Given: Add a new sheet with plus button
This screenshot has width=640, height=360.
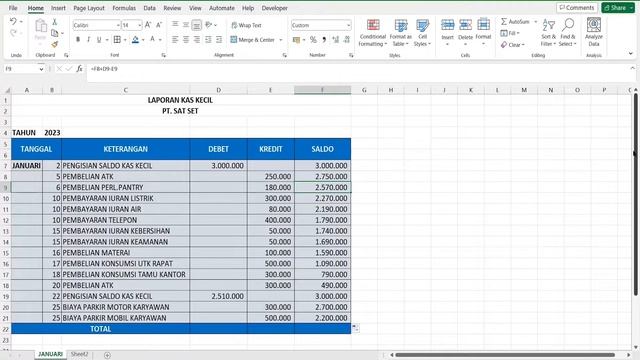Looking at the screenshot, I should [107, 355].
